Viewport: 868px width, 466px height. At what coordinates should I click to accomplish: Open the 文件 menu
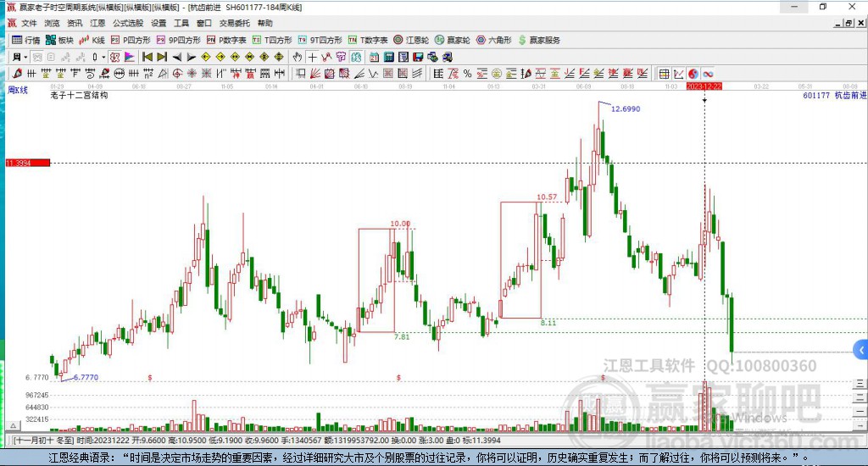click(x=29, y=23)
